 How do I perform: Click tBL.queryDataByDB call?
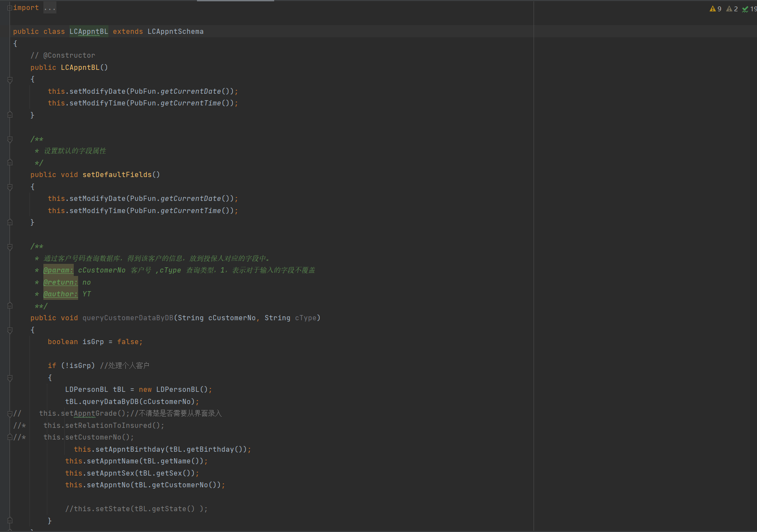click(x=130, y=401)
